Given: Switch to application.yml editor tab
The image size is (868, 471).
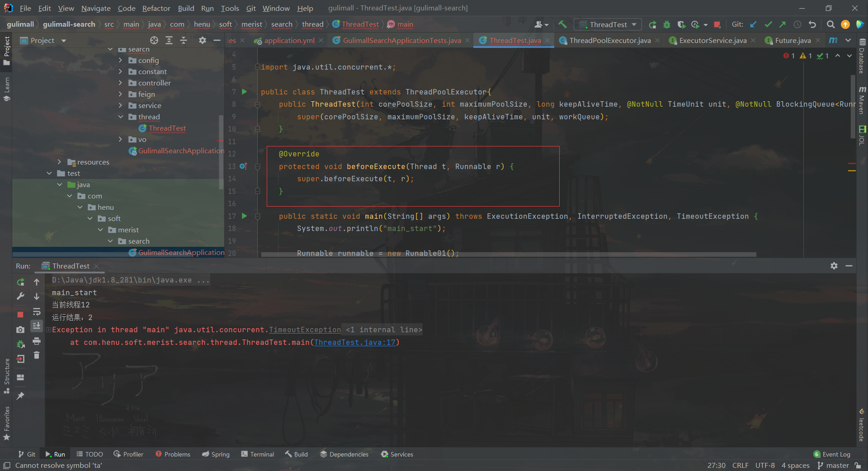Looking at the screenshot, I should point(289,40).
